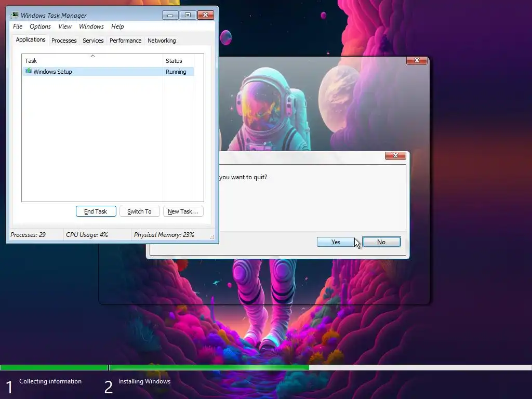Switch to the Performance tab

[x=126, y=41]
